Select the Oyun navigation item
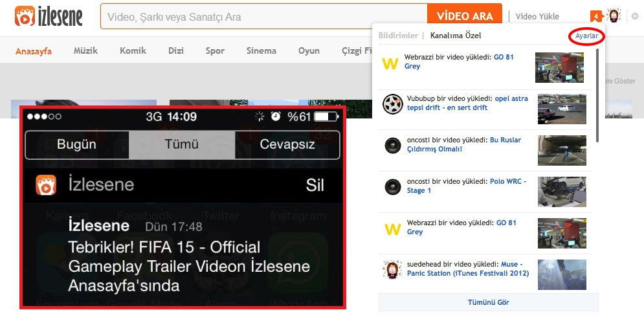This screenshot has height=321, width=644. pyautogui.click(x=309, y=50)
